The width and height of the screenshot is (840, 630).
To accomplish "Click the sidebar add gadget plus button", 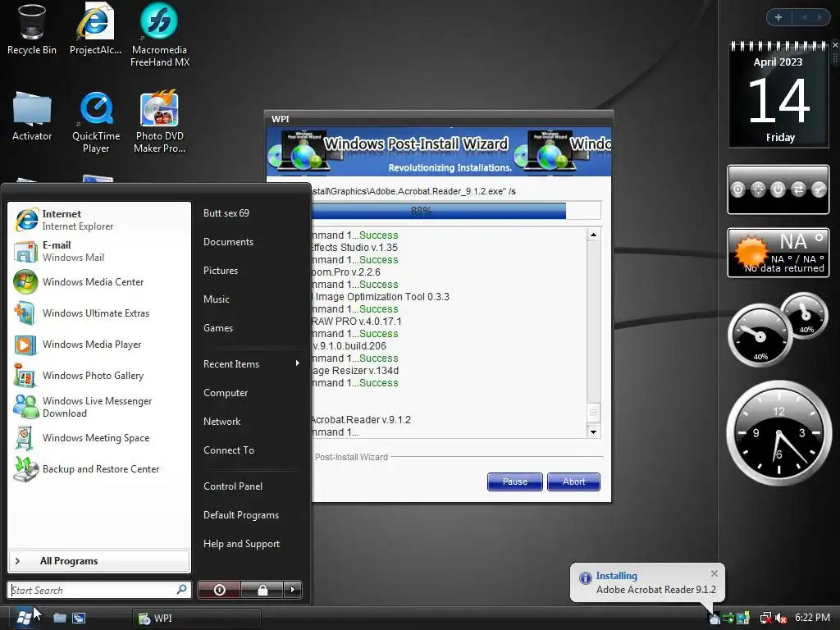I will coord(778,17).
